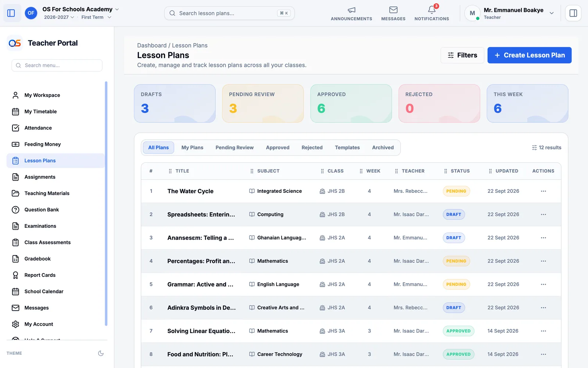Viewport: 588px width, 368px height.
Task: Collapse the left sidebar panel icon
Action: (x=11, y=13)
